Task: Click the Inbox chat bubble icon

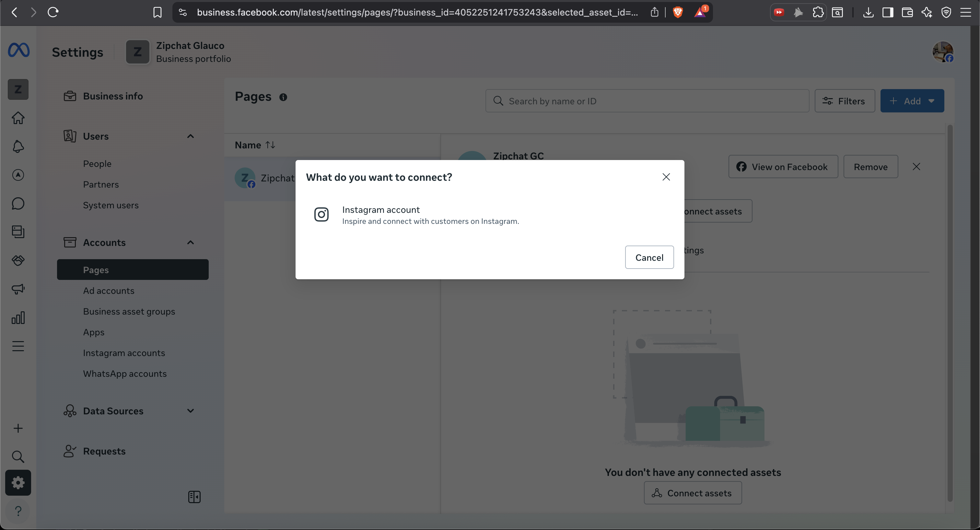Action: coord(18,203)
